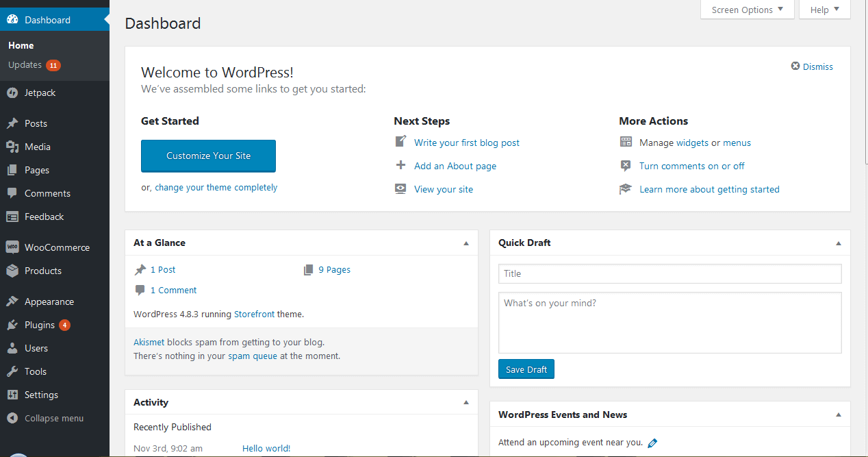The image size is (868, 457).
Task: Click the widgets icon beside 'Manage widgets'
Action: pos(626,143)
